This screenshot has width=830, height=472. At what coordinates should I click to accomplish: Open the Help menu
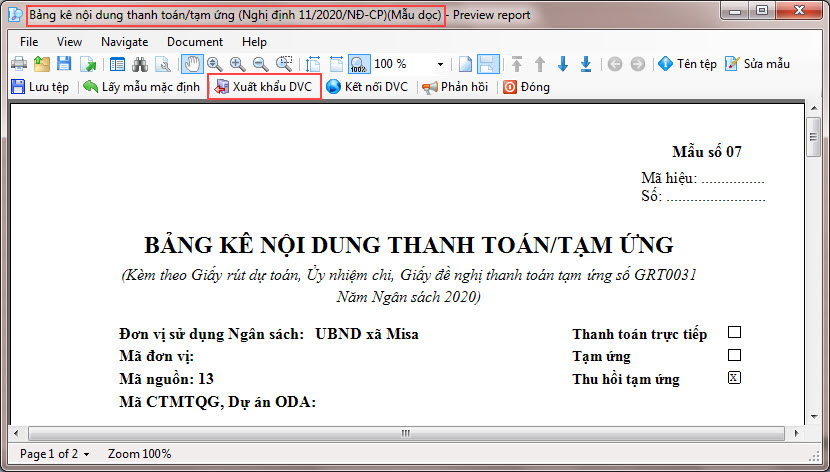point(254,42)
